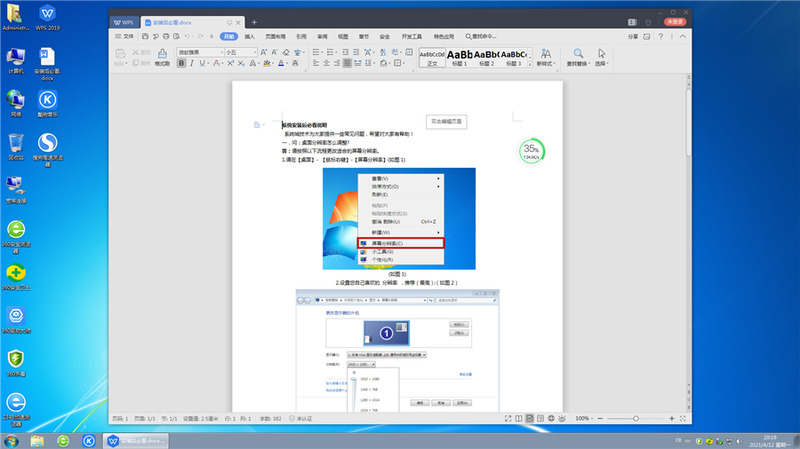Open the paste (粘贴) dropdown
Viewport: 800px width, 449px height.
120,63
